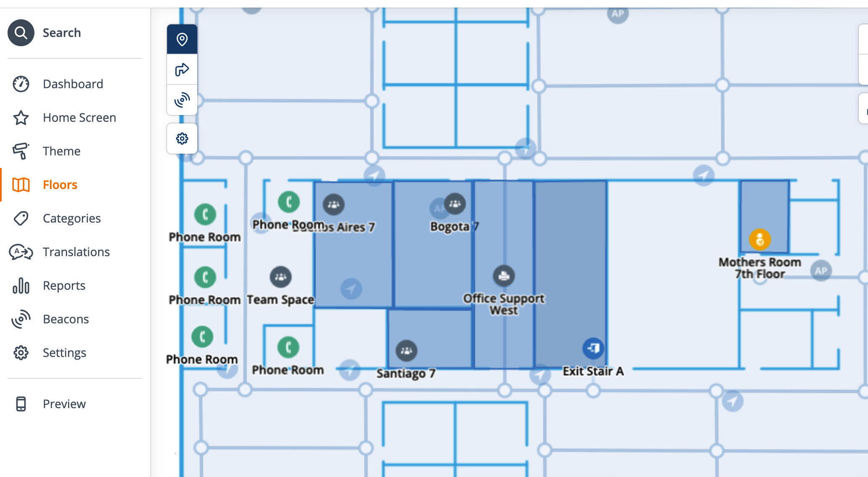Navigate to the Categories section

[71, 218]
